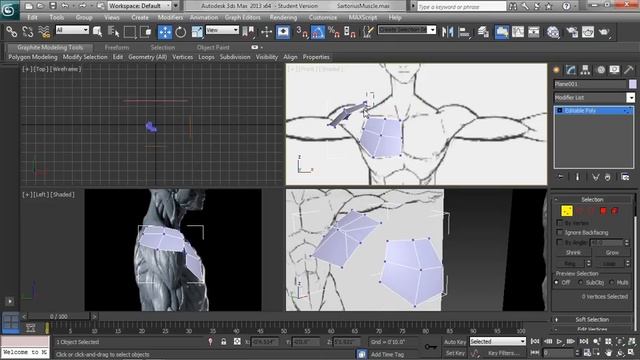Open the Select by Name tool
Image resolution: width=640 pixels, height=360 pixels.
point(113,32)
